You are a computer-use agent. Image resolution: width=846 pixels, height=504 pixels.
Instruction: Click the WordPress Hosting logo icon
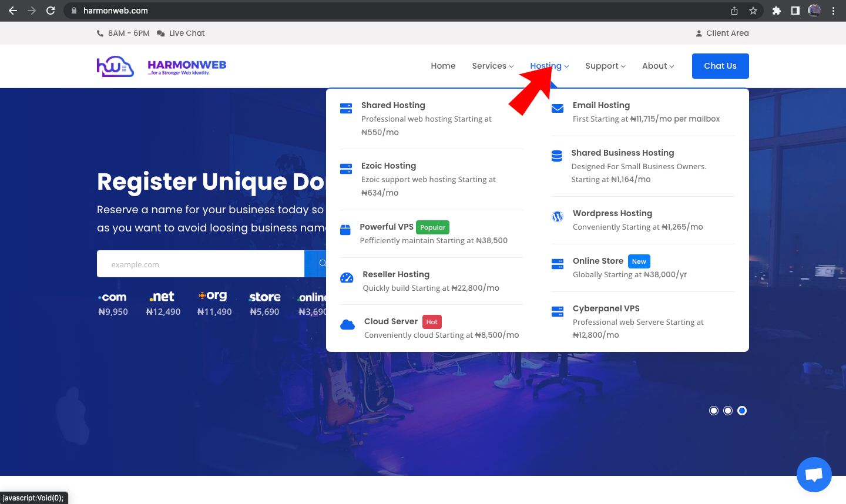[557, 216]
